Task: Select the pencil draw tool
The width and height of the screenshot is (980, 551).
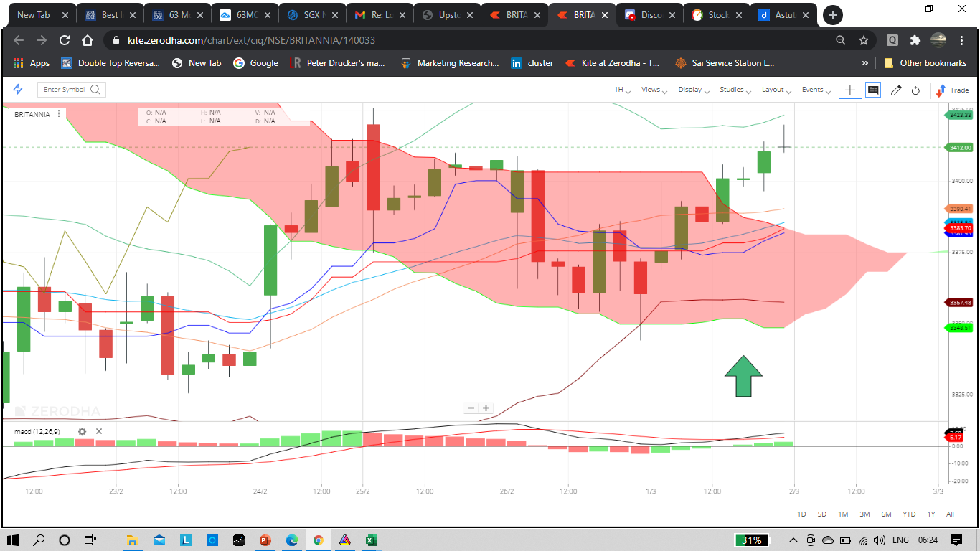Action: 896,90
